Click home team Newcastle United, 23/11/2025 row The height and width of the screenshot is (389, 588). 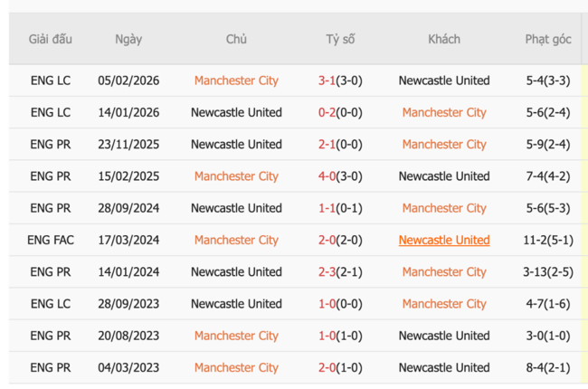(x=236, y=144)
